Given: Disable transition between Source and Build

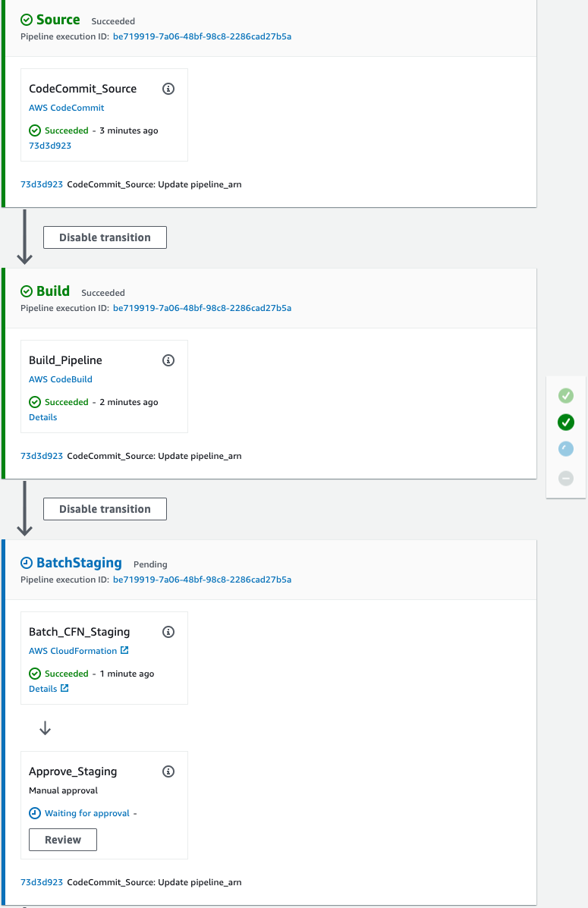Looking at the screenshot, I should [105, 237].
